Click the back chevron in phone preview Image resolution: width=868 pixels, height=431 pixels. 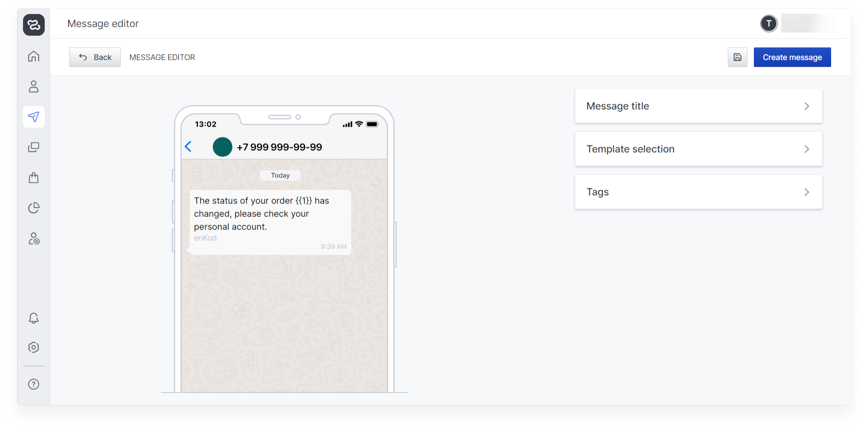pyautogui.click(x=188, y=147)
